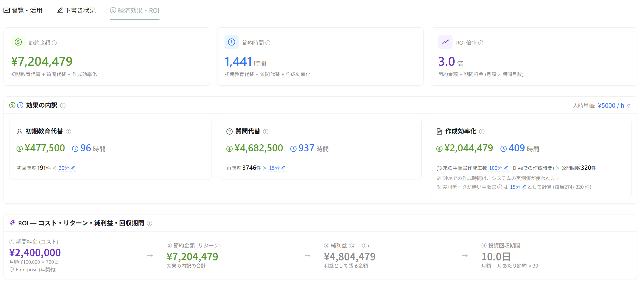This screenshot has height=293, width=644.
Task: Click pencil icon next to ¥5000 / h
Action: tap(629, 106)
